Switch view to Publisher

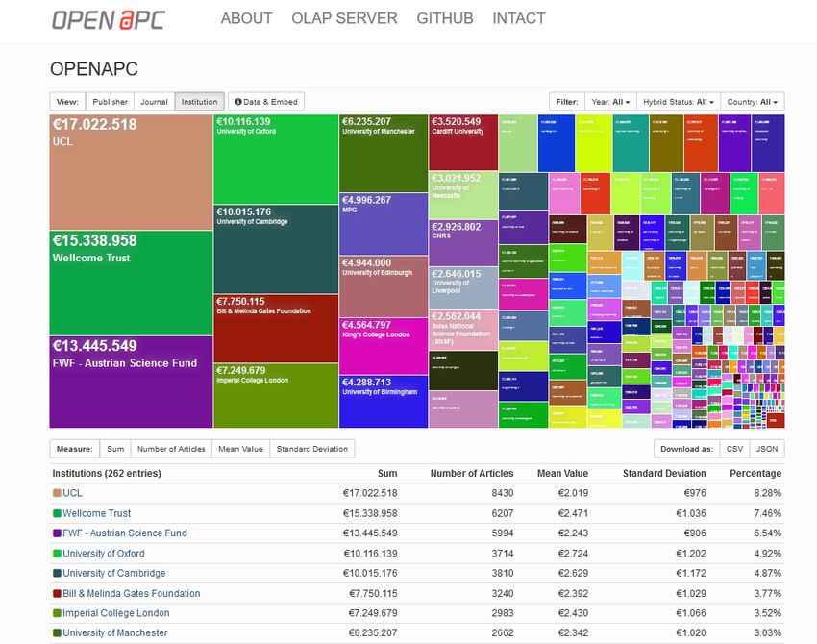pyautogui.click(x=110, y=102)
